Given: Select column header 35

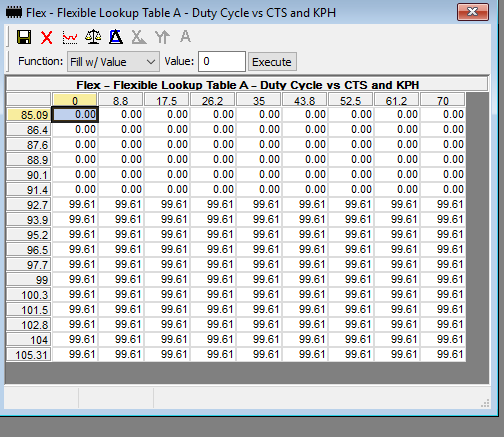Looking at the screenshot, I should tap(259, 100).
